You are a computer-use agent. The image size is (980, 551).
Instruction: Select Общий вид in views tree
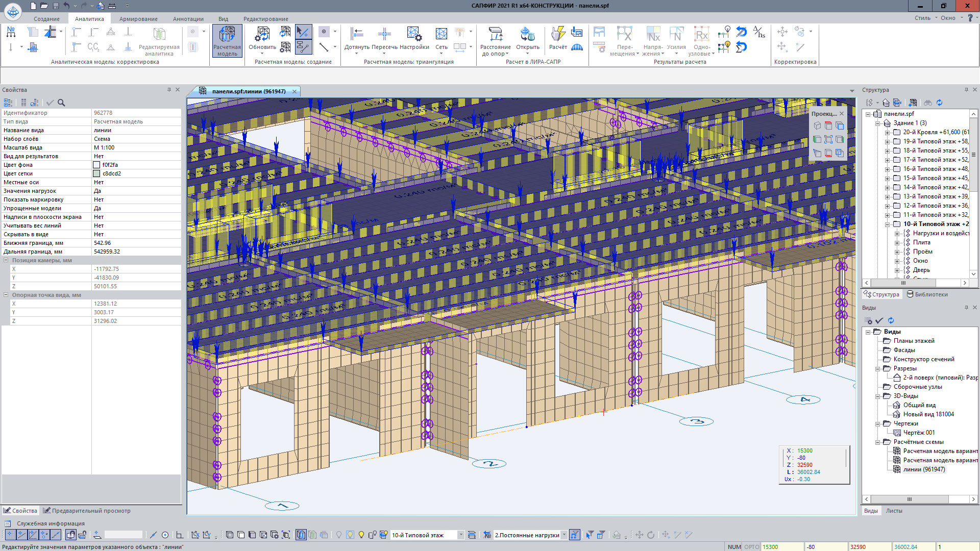tap(919, 405)
